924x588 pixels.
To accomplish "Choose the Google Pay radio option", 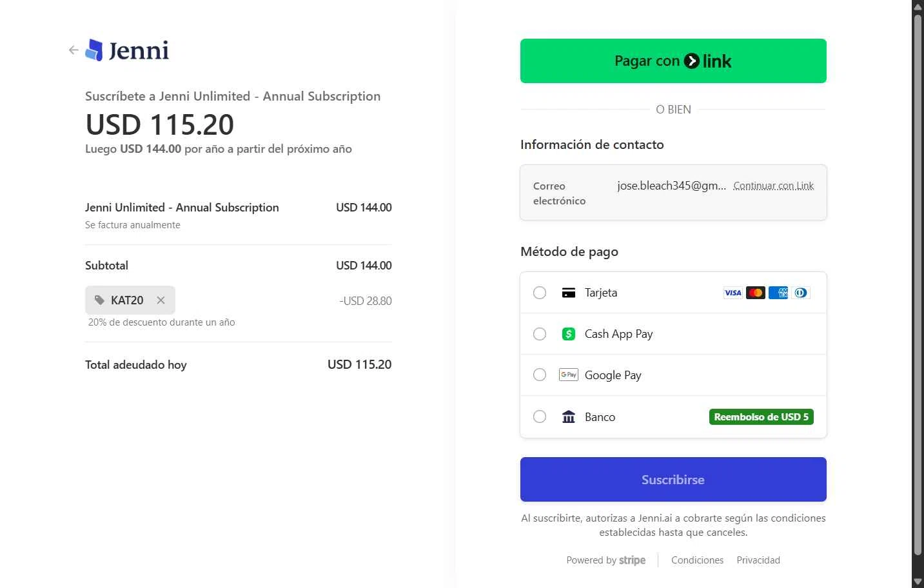I will [540, 375].
